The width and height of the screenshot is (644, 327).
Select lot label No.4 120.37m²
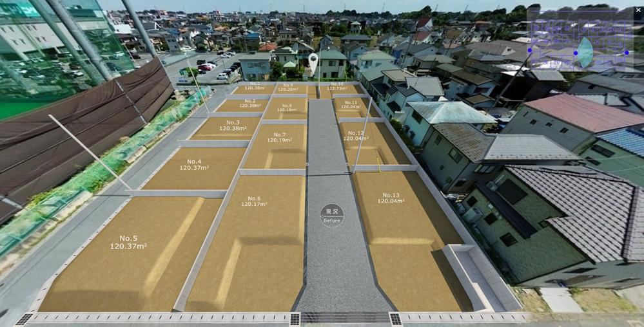coord(194,164)
